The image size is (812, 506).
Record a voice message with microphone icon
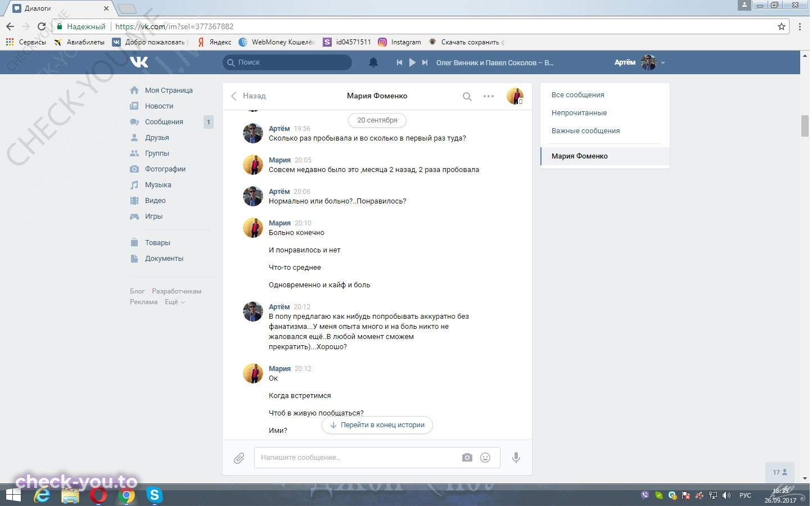tap(516, 458)
